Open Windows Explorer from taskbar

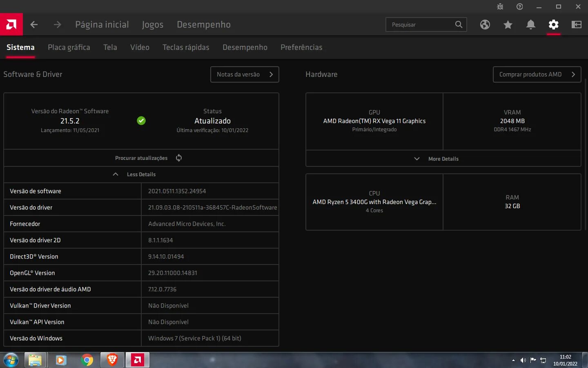pyautogui.click(x=35, y=360)
